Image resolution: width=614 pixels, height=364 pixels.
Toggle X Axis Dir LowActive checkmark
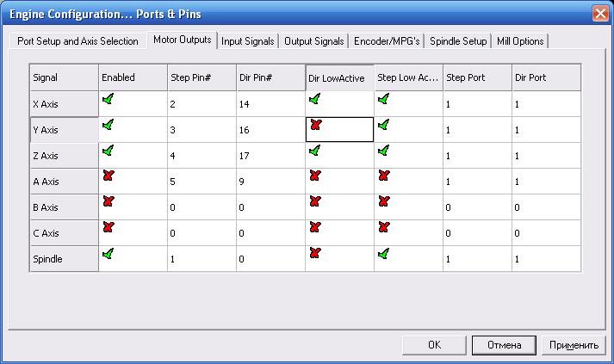point(315,100)
